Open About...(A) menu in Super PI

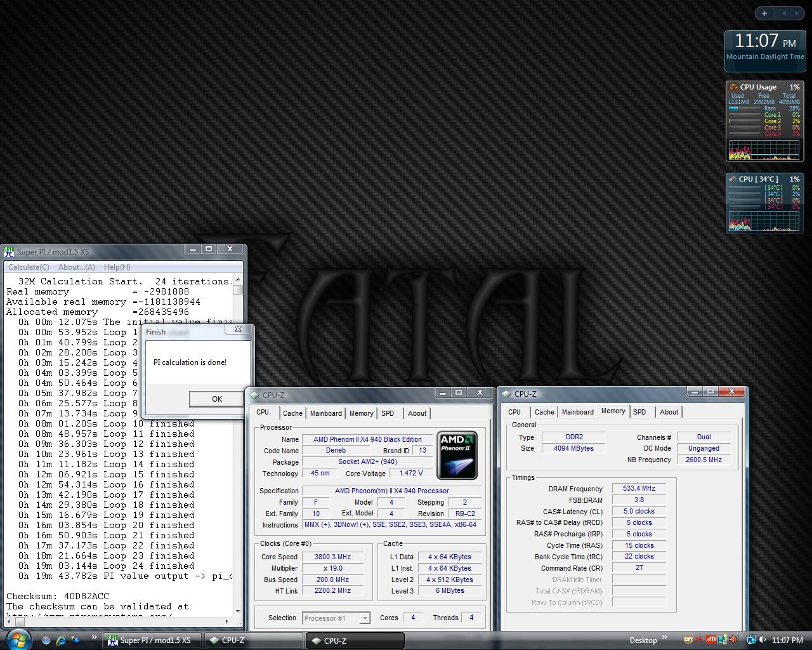pyautogui.click(x=77, y=267)
